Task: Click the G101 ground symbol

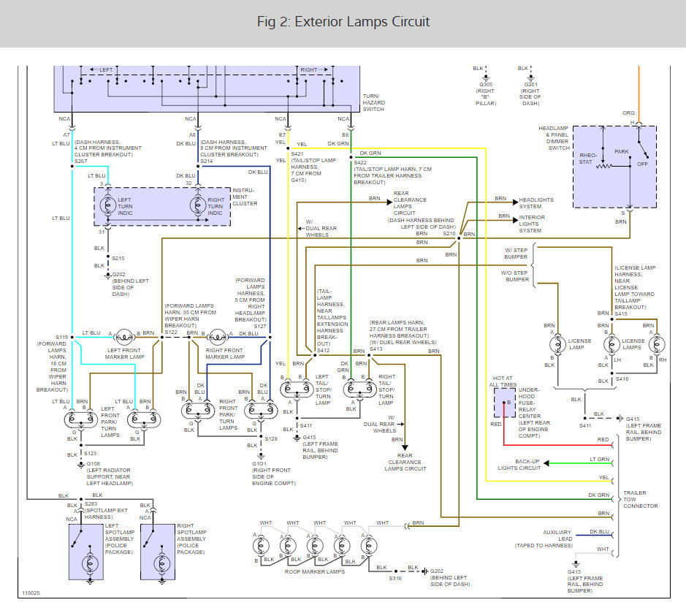Action: [262, 456]
